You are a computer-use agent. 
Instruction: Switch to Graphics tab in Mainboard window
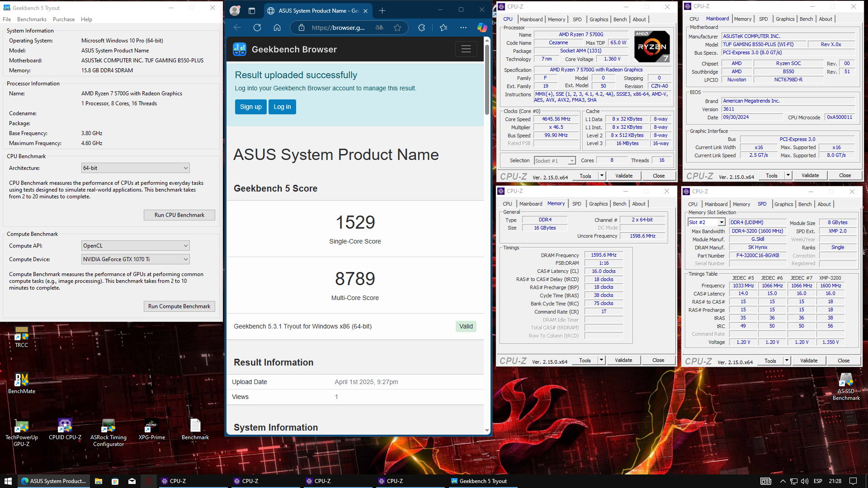pyautogui.click(x=785, y=19)
